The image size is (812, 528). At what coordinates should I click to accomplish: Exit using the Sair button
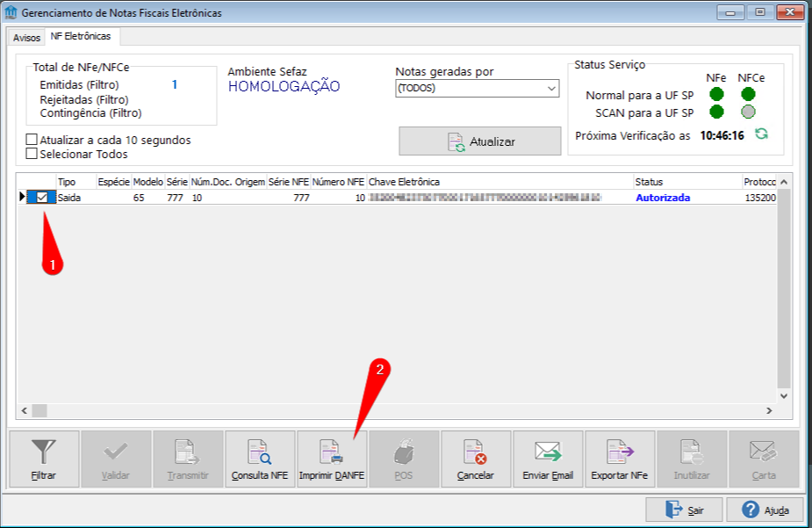pos(684,510)
